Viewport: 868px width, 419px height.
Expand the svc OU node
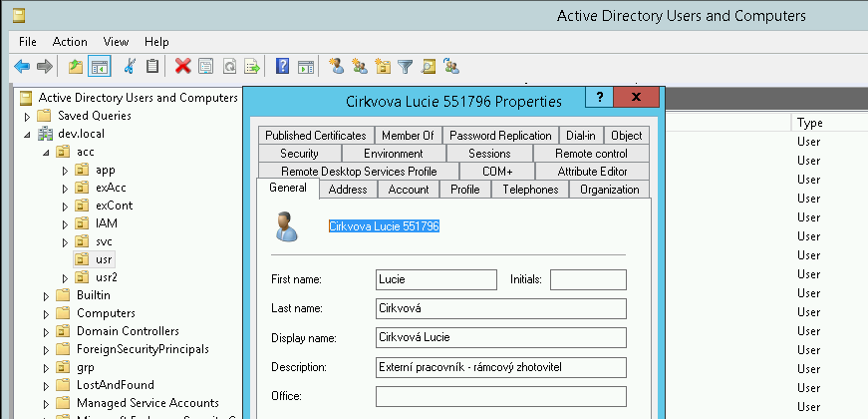pyautogui.click(x=66, y=242)
